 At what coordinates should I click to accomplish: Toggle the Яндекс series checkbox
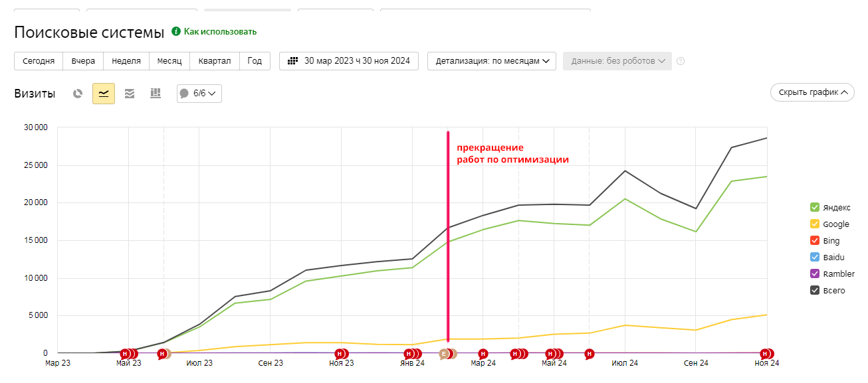[x=815, y=207]
